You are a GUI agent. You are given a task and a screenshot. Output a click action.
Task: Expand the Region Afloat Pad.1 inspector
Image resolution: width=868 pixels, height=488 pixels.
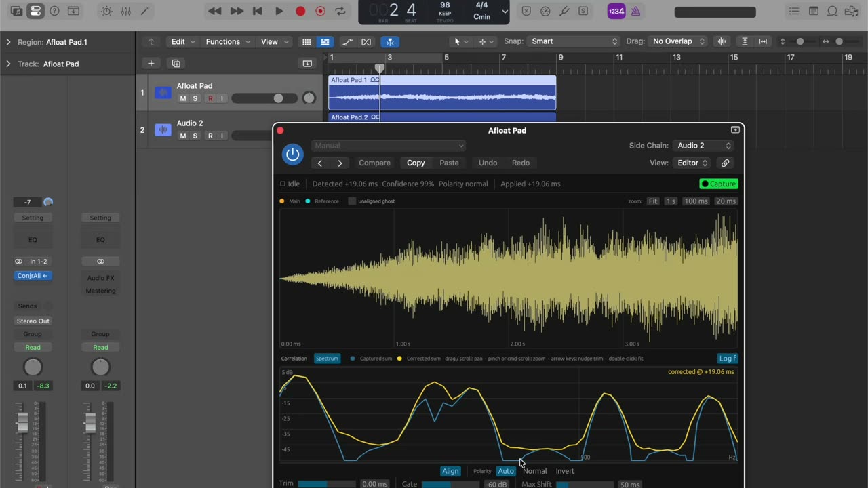[x=8, y=42]
